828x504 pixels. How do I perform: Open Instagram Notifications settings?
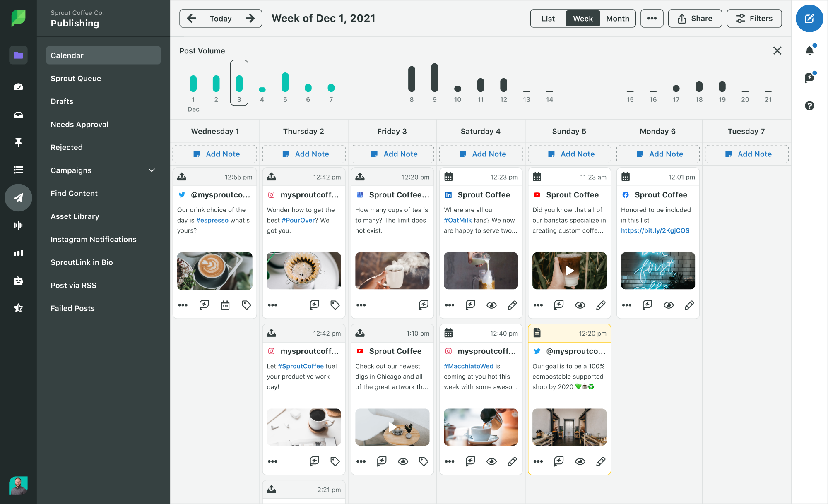[94, 239]
